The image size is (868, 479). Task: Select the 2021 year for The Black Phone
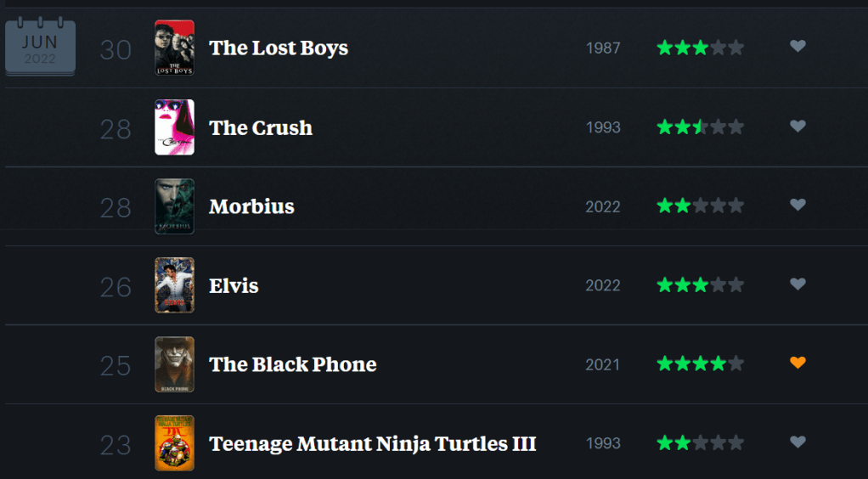(603, 365)
